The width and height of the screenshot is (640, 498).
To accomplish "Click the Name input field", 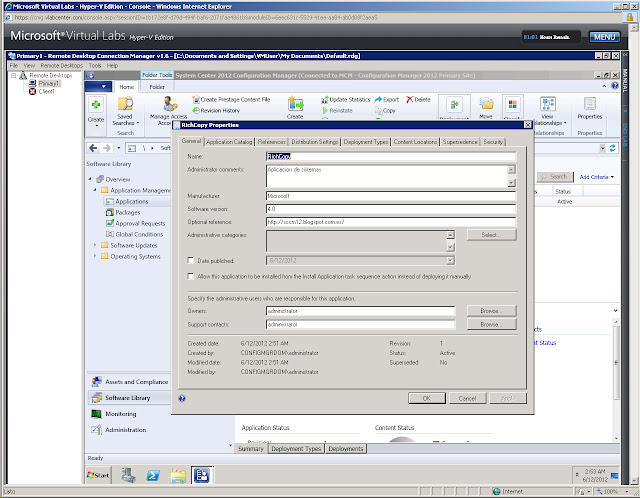I will (391, 156).
